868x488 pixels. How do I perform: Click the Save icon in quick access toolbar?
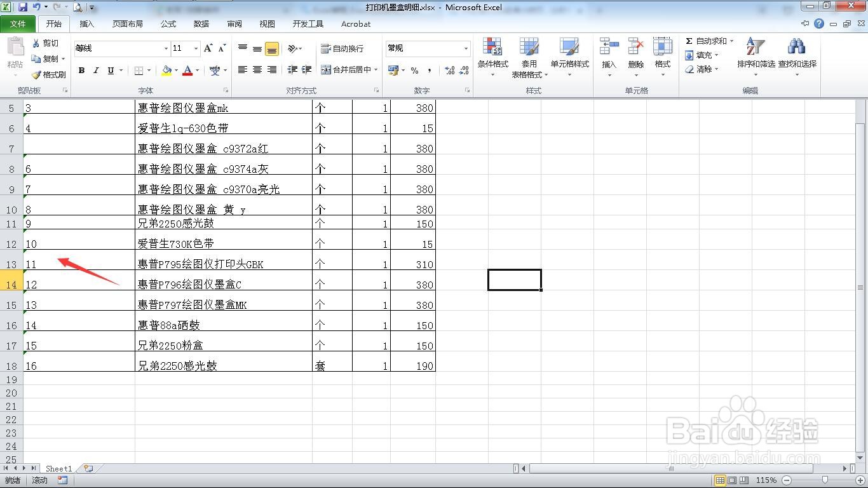click(x=23, y=8)
